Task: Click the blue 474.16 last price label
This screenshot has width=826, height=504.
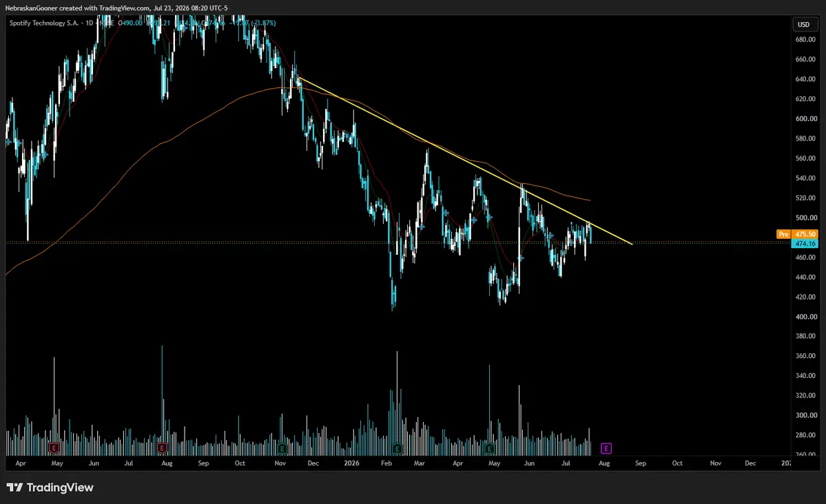Action: 805,243
